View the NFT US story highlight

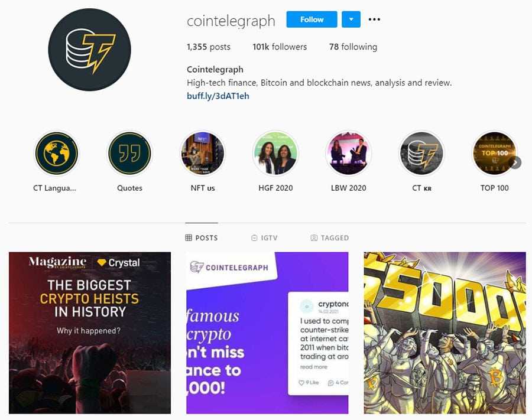tap(203, 153)
